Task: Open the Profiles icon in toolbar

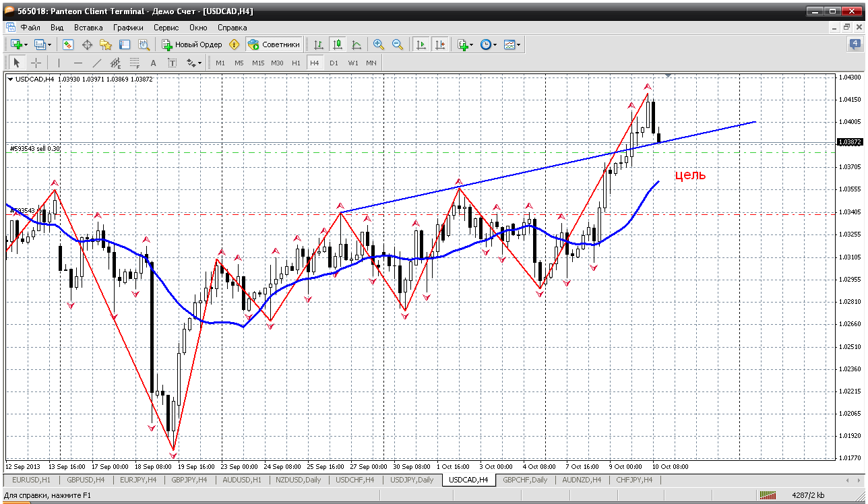Action: coord(40,44)
